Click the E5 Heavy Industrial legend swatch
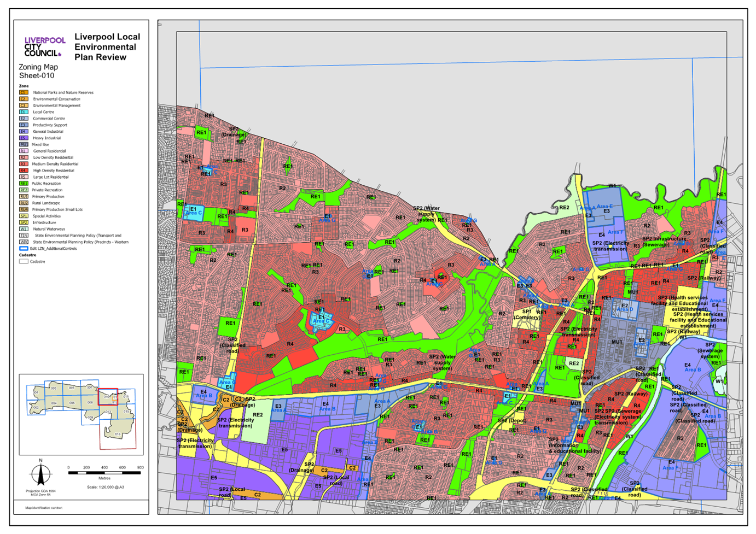756x534 pixels. (x=24, y=138)
